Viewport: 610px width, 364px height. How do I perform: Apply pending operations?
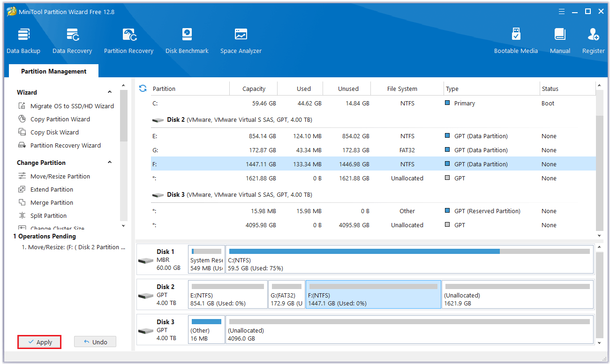pos(39,342)
